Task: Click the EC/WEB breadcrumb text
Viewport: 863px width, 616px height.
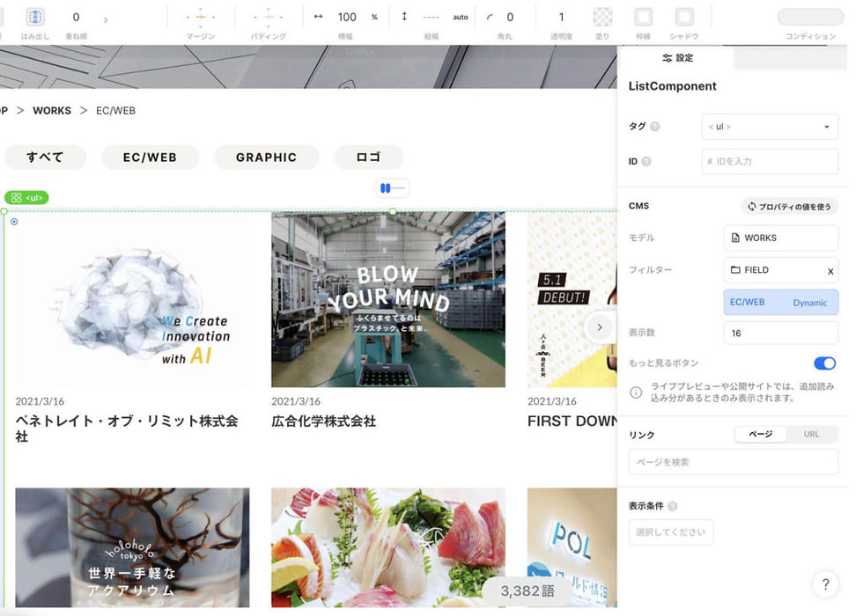Action: click(115, 111)
